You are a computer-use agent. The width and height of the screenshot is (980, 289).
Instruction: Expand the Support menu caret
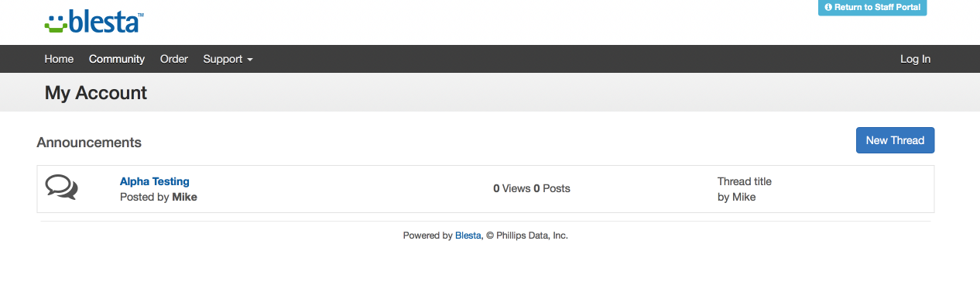click(x=249, y=60)
